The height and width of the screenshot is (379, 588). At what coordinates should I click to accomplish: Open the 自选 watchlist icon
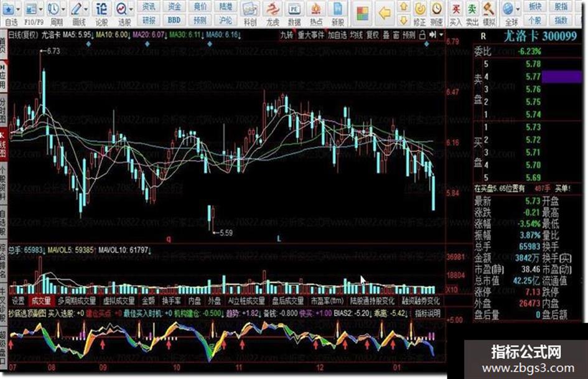(9, 10)
